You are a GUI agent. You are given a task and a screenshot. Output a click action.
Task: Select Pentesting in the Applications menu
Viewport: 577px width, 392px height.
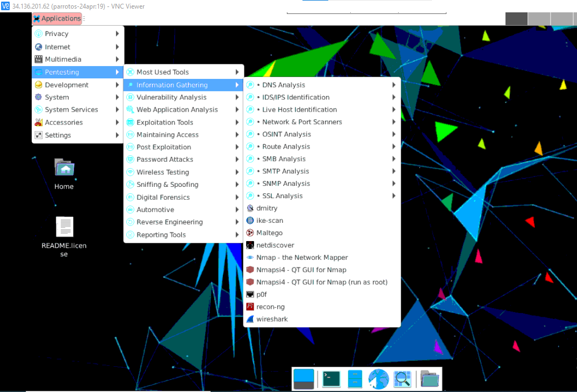78,72
